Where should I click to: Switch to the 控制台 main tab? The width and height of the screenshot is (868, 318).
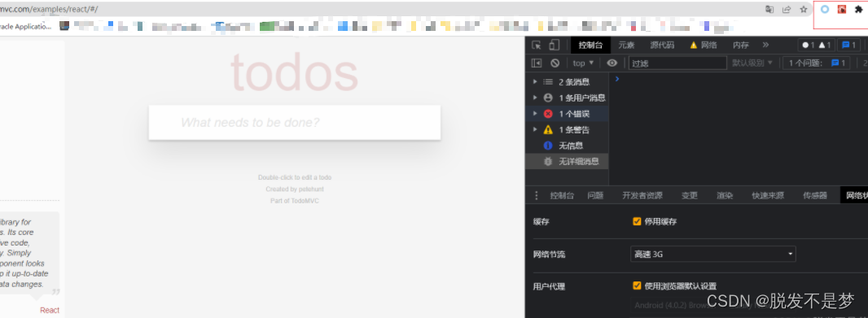(590, 46)
